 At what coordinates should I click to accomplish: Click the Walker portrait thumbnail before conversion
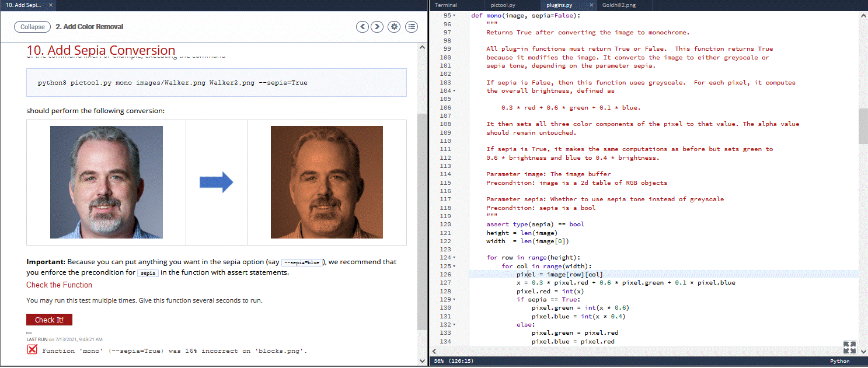click(106, 182)
